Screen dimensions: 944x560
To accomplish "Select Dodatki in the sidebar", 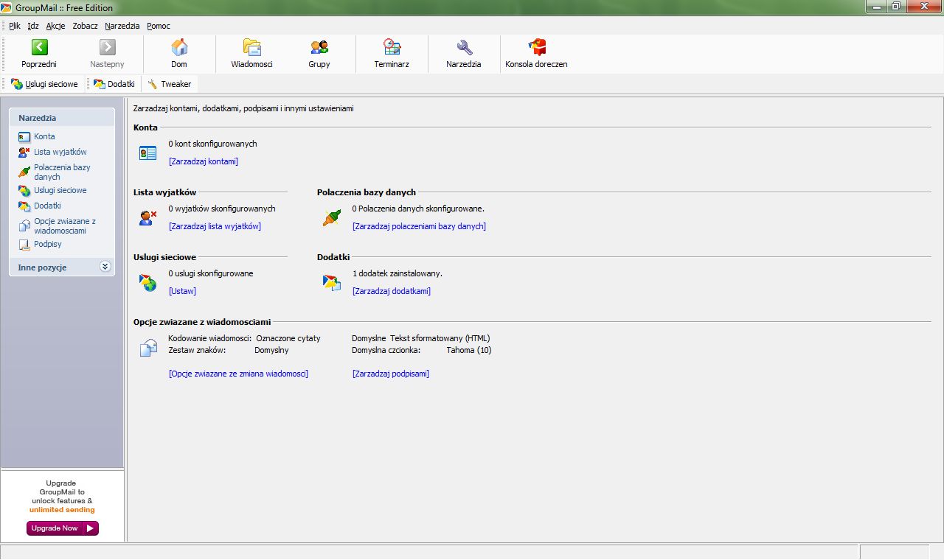I will [47, 206].
